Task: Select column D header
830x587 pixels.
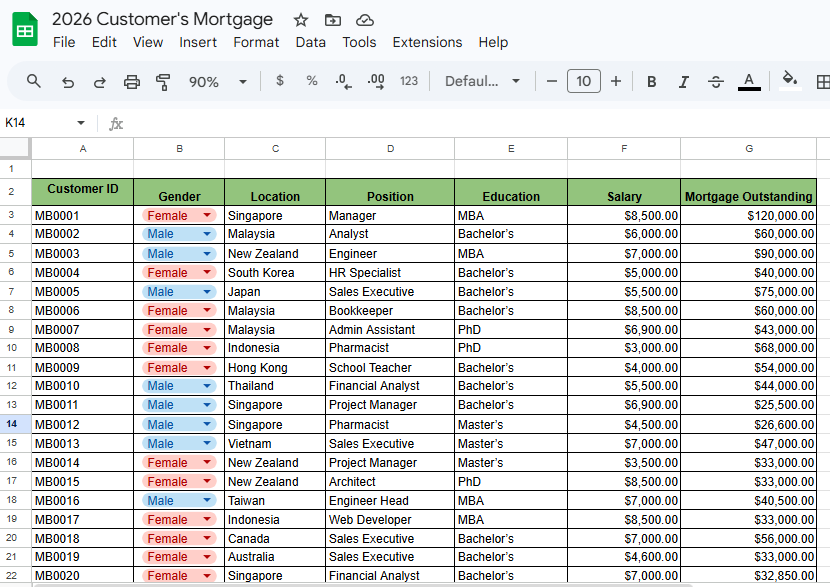Action: tap(390, 149)
